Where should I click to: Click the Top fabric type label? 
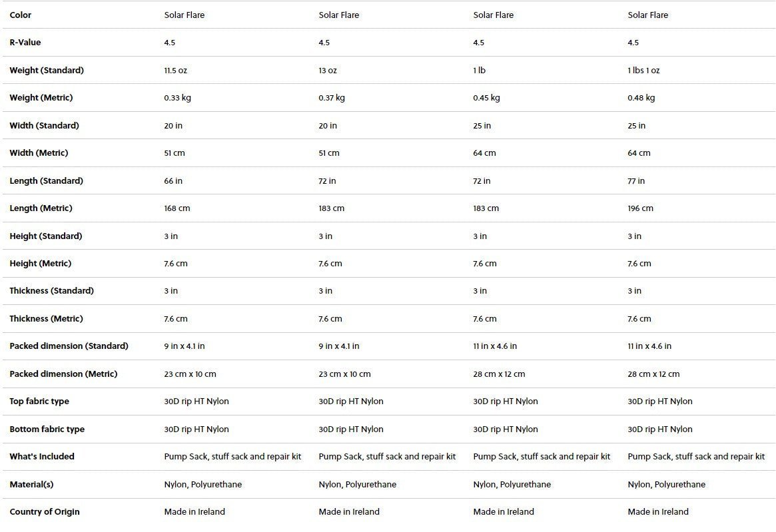39,401
